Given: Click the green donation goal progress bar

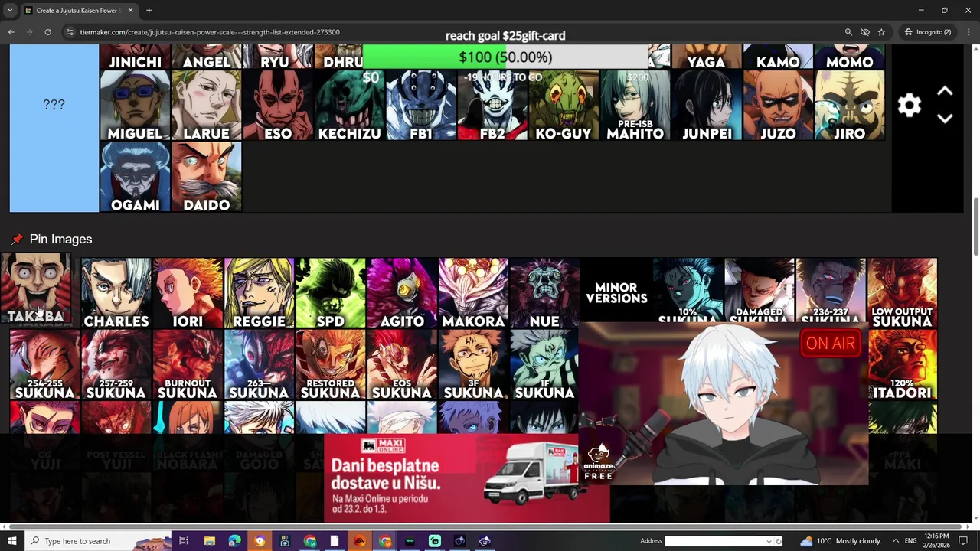Looking at the screenshot, I should click(505, 57).
